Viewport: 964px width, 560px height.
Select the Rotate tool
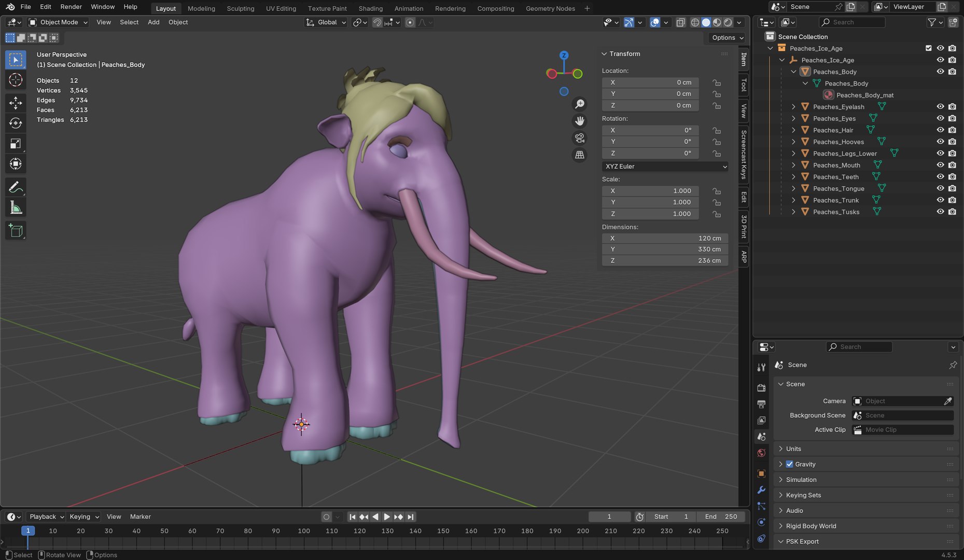[x=16, y=123]
